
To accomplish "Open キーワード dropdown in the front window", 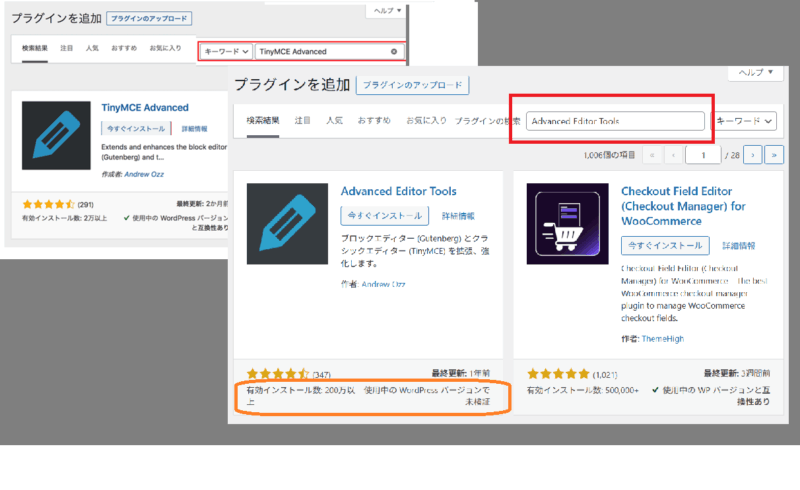I will (x=743, y=121).
